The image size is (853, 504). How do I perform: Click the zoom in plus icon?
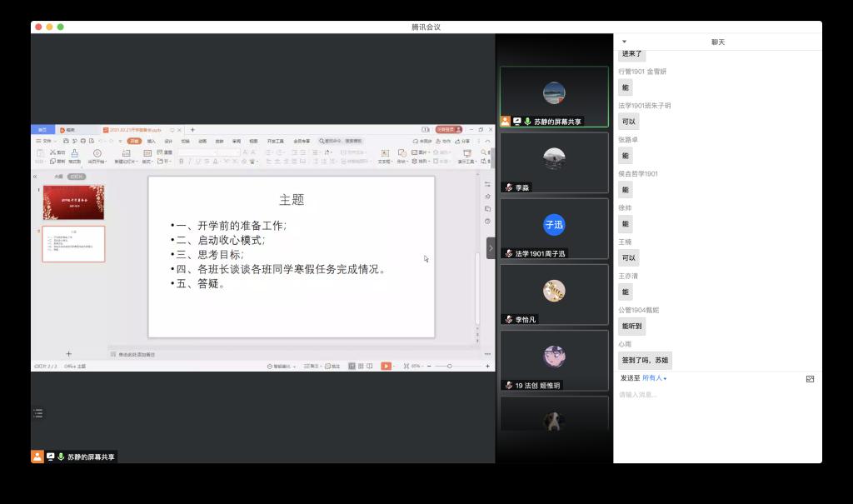[487, 366]
